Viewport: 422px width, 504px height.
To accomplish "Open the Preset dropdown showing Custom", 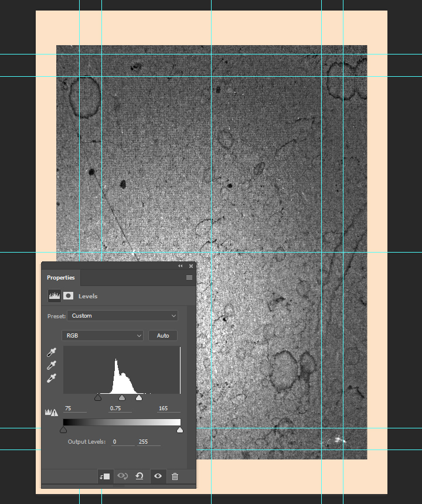I will tap(122, 316).
